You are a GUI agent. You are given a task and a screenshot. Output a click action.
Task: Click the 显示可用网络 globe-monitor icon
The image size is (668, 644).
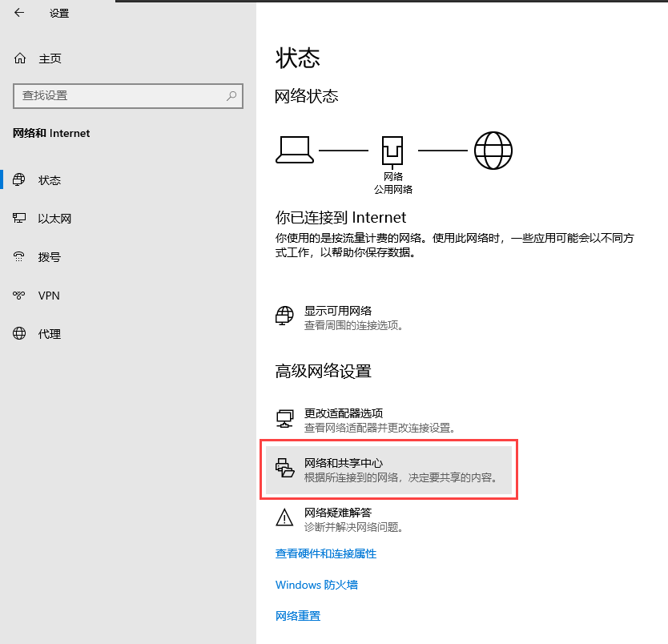tap(284, 316)
